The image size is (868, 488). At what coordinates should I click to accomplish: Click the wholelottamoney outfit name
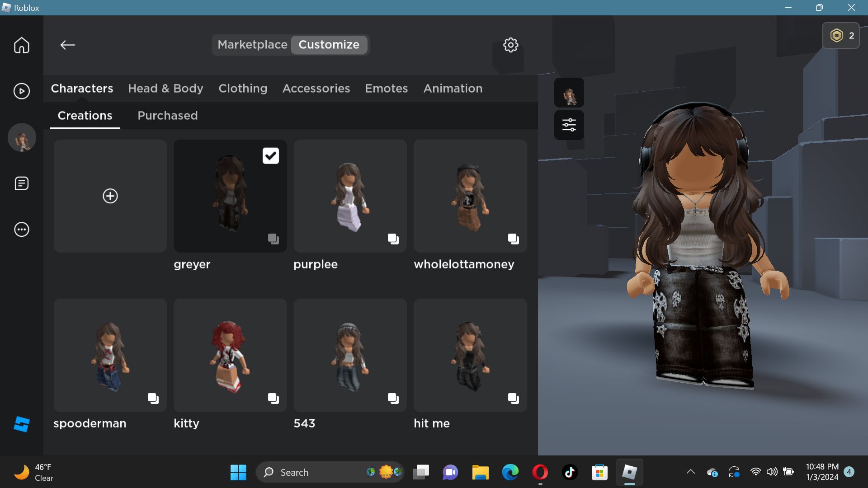(x=464, y=264)
